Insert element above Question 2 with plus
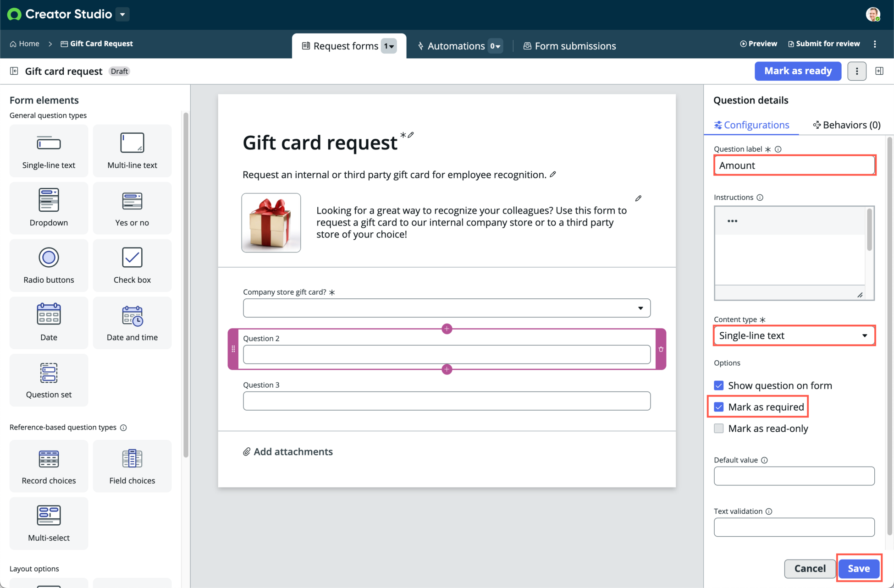Viewport: 894px width, 588px height. coord(447,329)
